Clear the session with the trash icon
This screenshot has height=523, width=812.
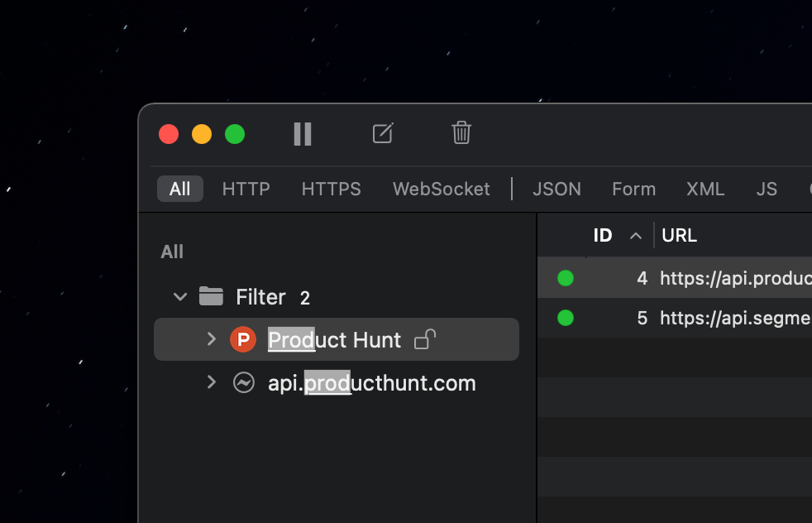coord(461,132)
